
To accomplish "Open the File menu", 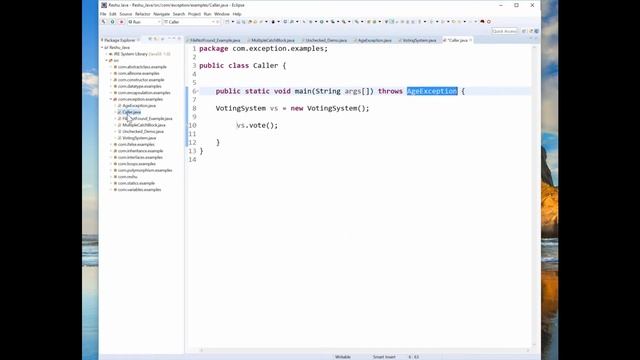I will (x=103, y=14).
